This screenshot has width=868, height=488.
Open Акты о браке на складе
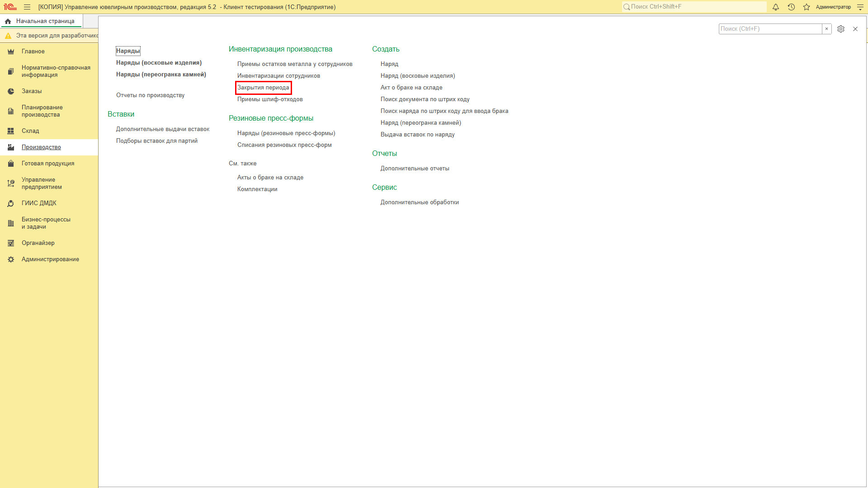pos(270,178)
